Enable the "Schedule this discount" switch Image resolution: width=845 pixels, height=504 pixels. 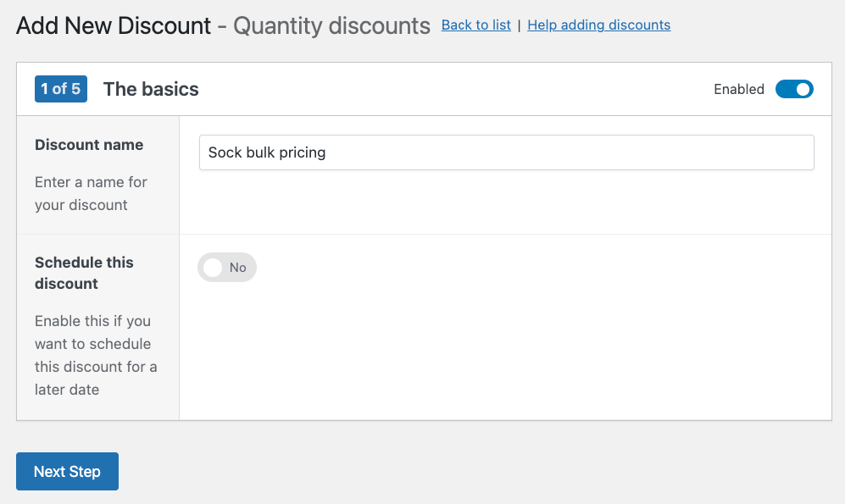click(x=226, y=267)
